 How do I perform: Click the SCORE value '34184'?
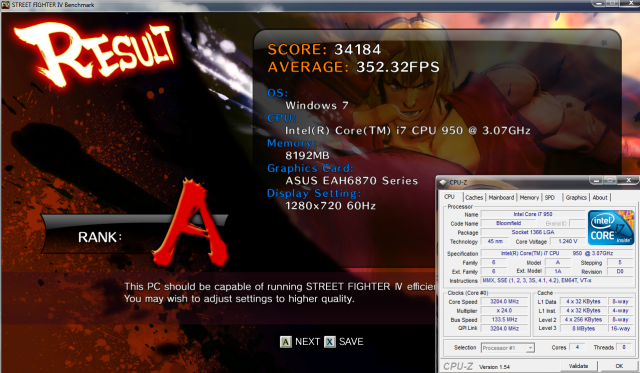(x=358, y=50)
